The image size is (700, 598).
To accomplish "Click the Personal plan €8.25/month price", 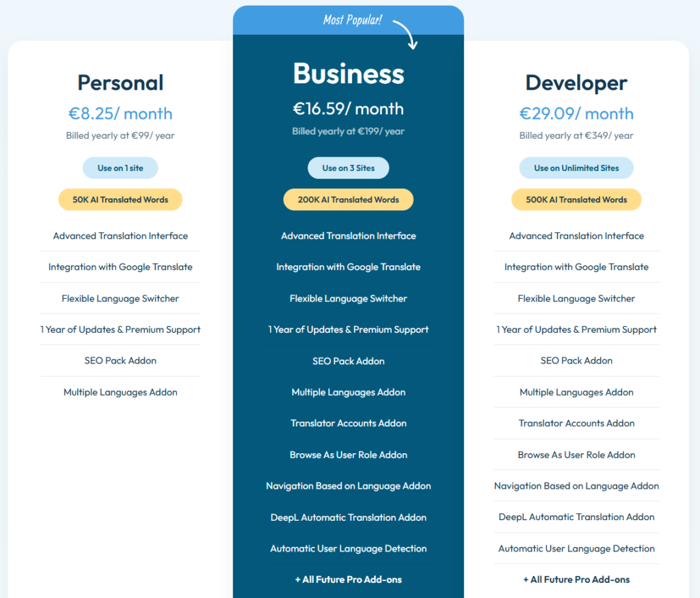I will (120, 113).
